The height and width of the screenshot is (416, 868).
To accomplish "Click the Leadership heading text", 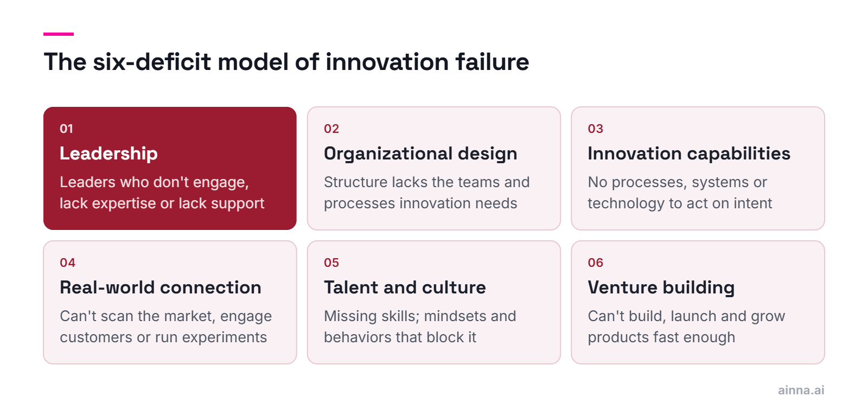I will pos(108,153).
